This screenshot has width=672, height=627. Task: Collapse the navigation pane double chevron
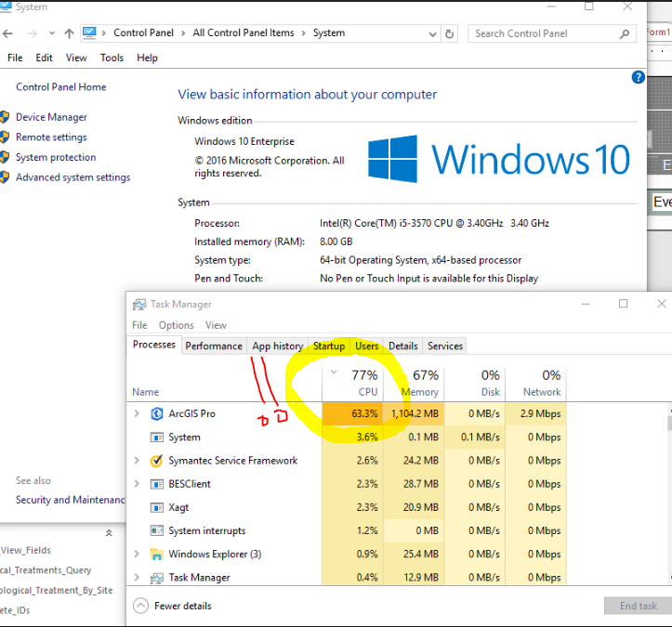tap(109, 533)
